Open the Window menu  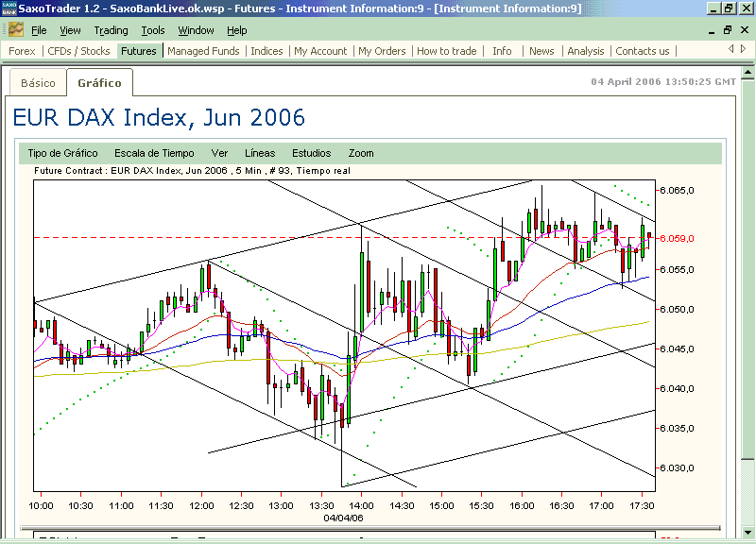point(196,30)
